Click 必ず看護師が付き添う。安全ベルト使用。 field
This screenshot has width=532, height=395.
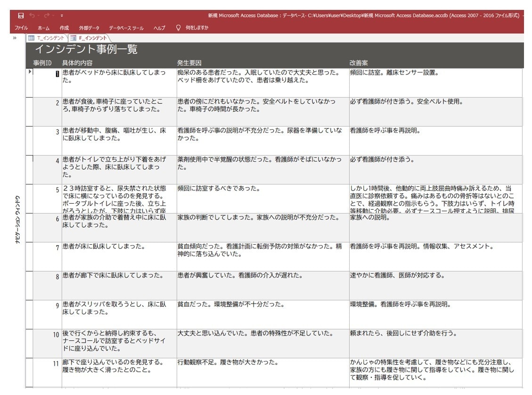[x=436, y=112]
